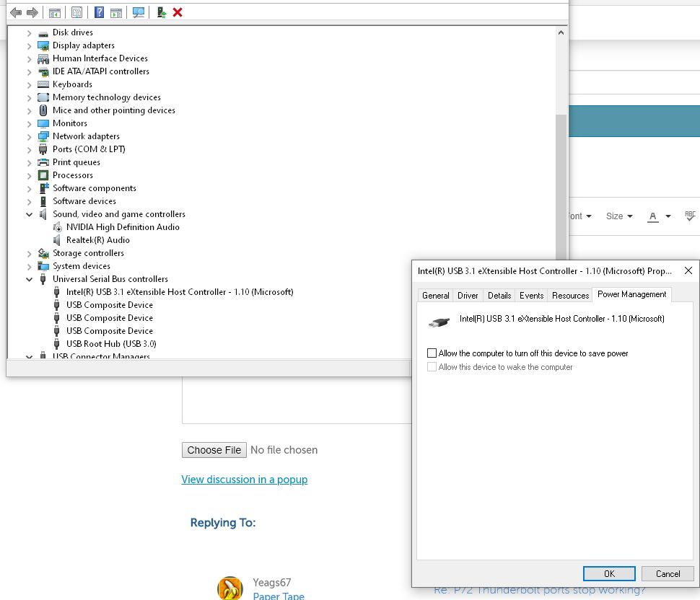Click the Monitors category icon
Viewport: 700px width, 600px height.
43,123
